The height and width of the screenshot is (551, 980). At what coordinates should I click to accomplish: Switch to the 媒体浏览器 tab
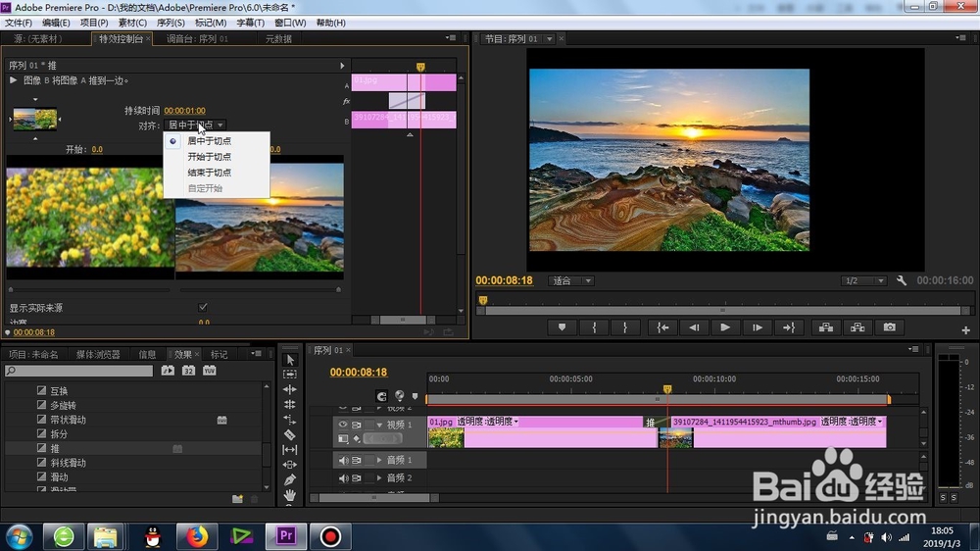[x=98, y=355]
